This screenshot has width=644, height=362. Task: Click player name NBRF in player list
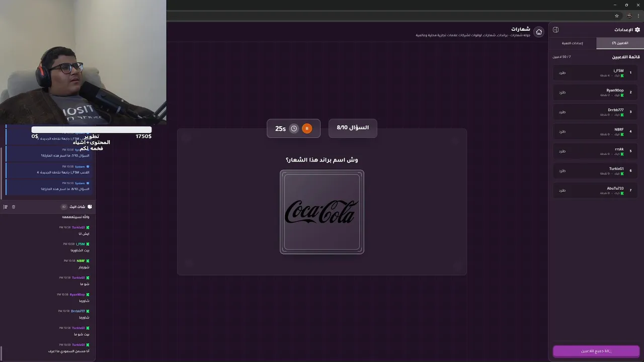(x=619, y=130)
